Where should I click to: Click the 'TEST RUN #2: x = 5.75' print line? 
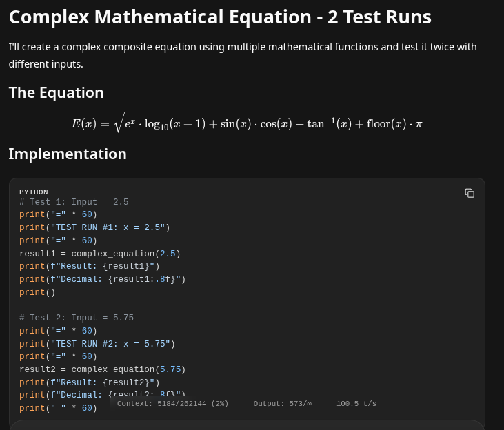pyautogui.click(x=97, y=344)
